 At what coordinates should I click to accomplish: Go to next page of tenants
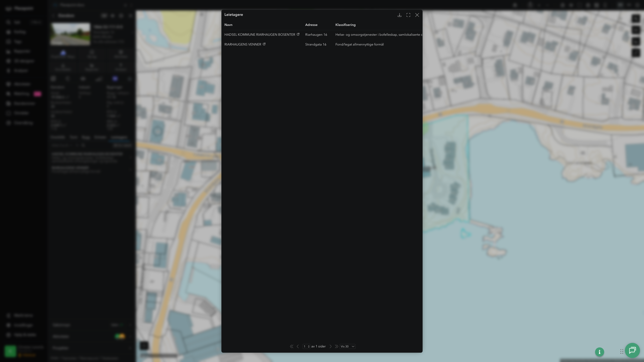coord(331,346)
